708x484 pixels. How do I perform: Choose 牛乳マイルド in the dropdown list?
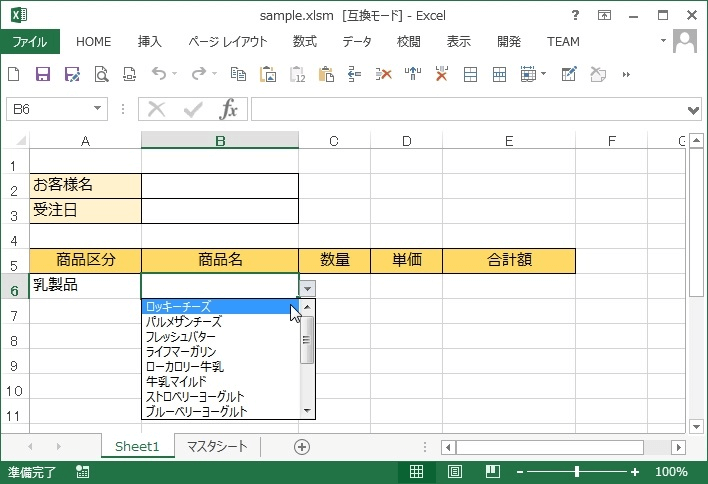pyautogui.click(x=176, y=382)
